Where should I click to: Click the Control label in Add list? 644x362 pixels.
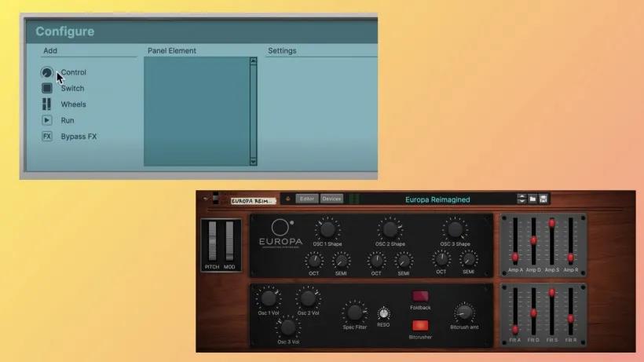tap(74, 72)
